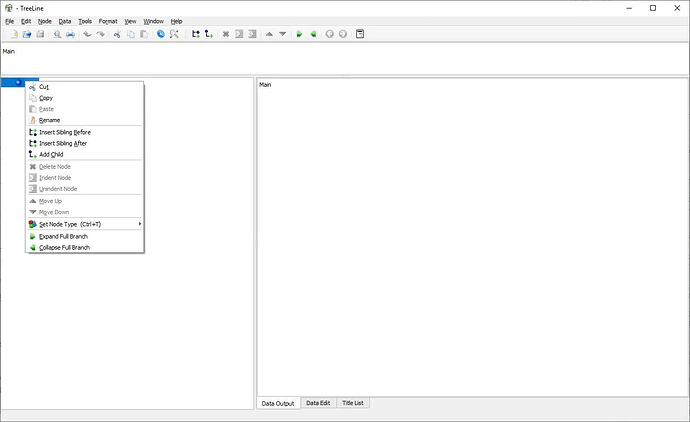690x422 pixels.
Task: Click the green Expand Full Branch toolbar icon
Action: click(298, 34)
